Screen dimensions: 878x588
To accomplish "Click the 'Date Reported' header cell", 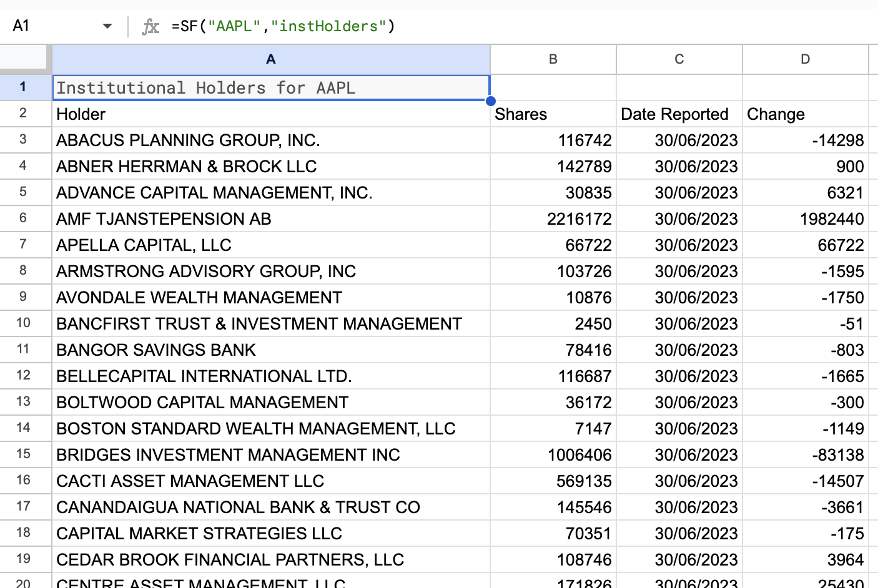I will pos(679,114).
